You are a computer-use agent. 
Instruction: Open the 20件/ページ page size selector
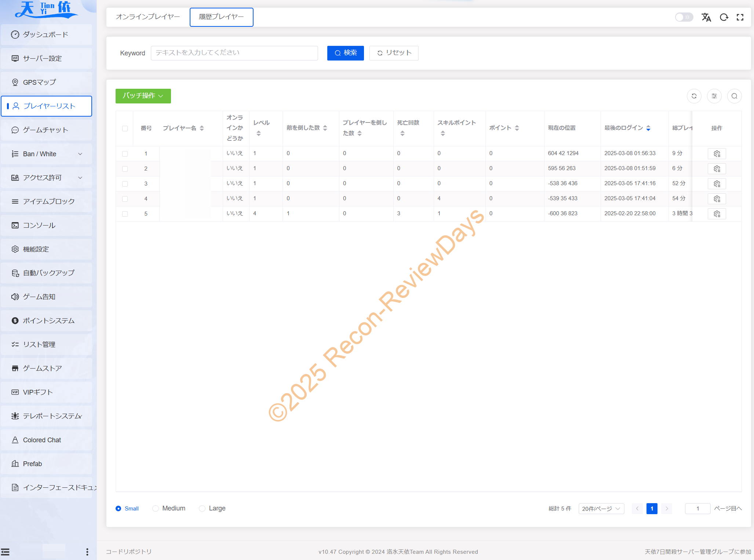[601, 509]
